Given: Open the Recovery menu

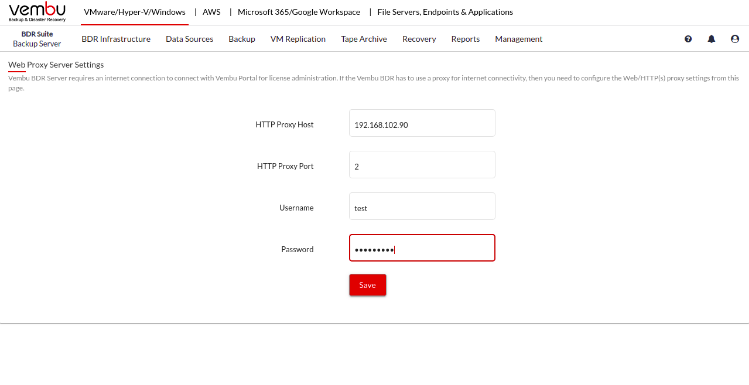Looking at the screenshot, I should coord(419,39).
